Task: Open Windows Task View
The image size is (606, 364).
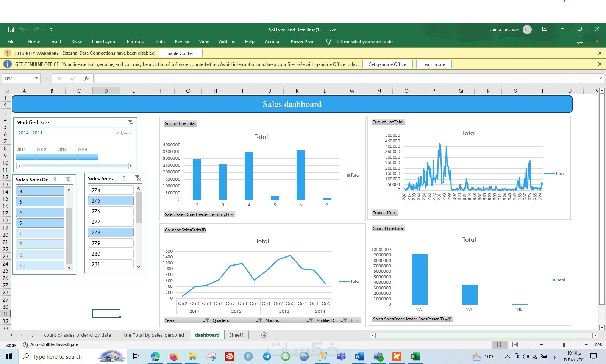Action: tap(136, 356)
